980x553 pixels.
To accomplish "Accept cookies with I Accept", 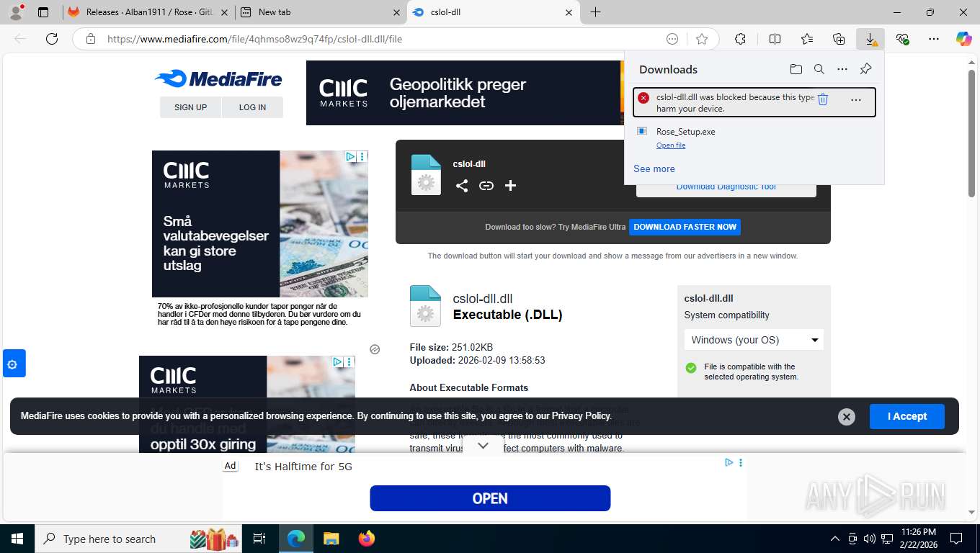I will coord(906,416).
